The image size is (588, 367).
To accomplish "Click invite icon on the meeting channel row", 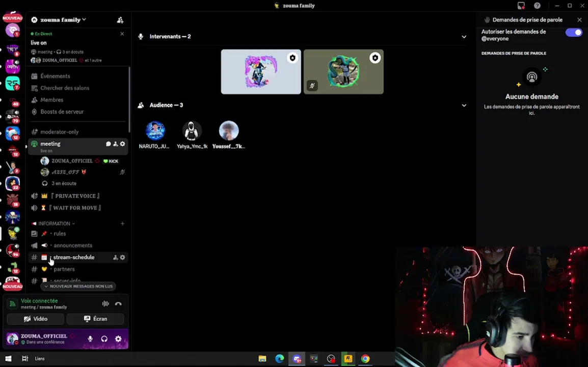I will (116, 144).
